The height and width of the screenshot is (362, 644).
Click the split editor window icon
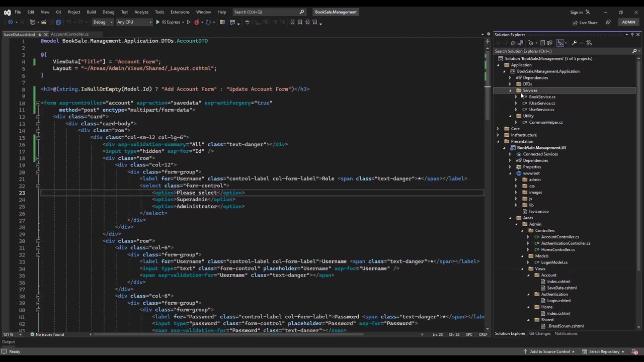pos(488,41)
